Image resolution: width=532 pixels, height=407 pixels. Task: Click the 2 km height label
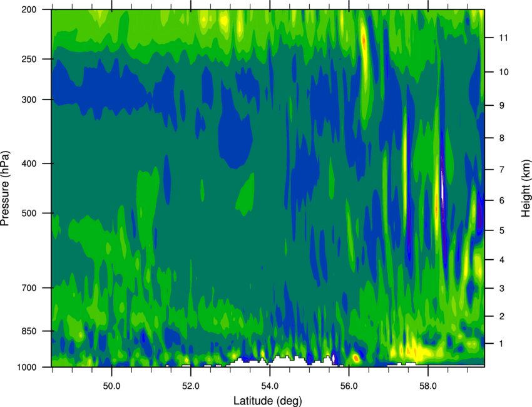[x=502, y=316]
